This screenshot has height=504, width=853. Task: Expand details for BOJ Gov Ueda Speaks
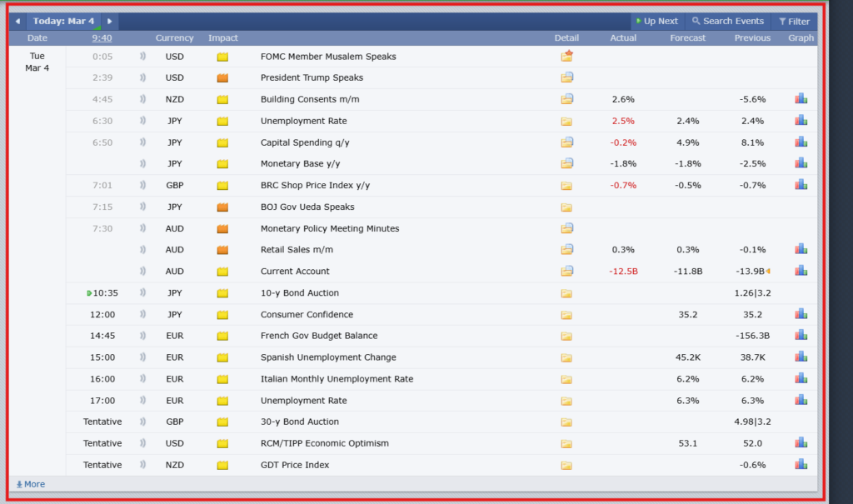(566, 207)
